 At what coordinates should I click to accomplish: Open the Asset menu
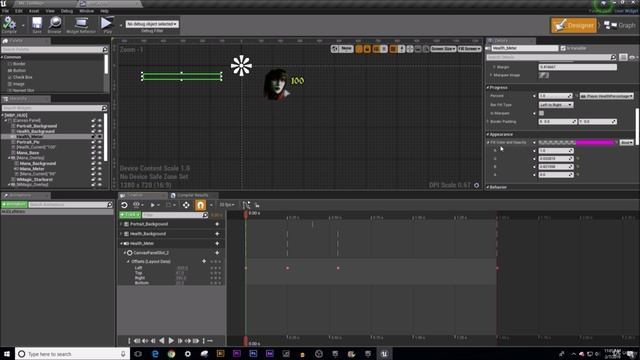tap(34, 11)
